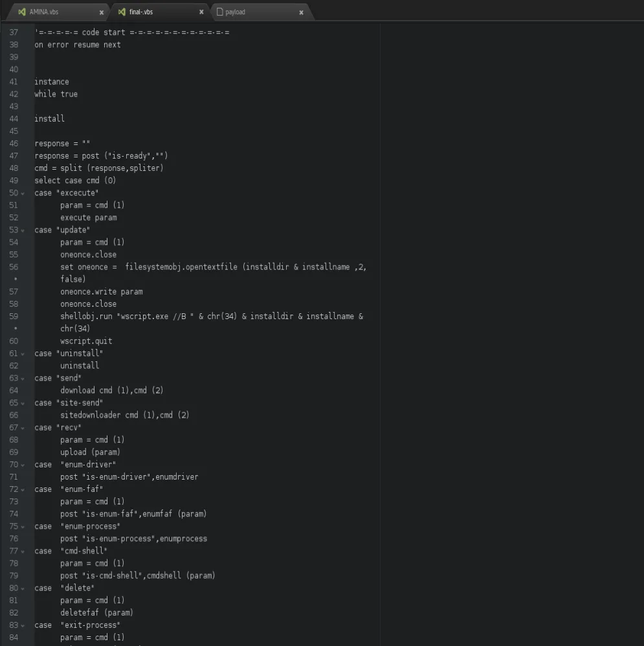Click 'oneonce.write param' line
This screenshot has width=644, height=646.
[102, 292]
